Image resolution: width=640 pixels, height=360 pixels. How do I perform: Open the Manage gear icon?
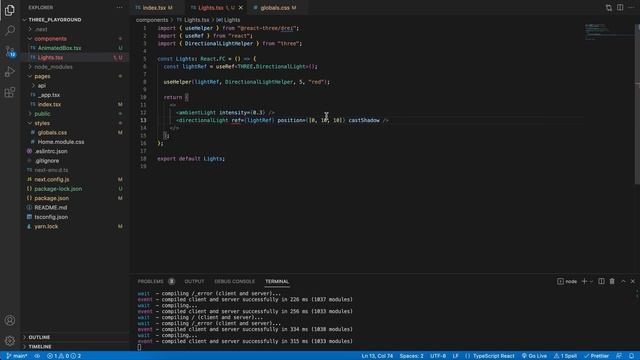pos(10,340)
